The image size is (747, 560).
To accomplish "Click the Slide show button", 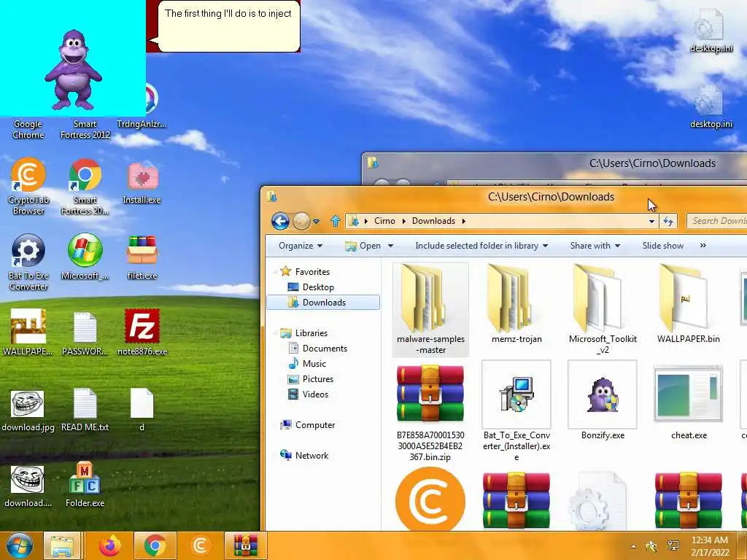I will coord(662,246).
